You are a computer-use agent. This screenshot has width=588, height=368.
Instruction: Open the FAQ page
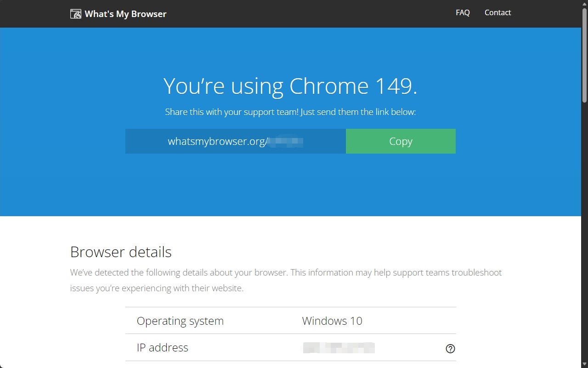[x=463, y=13]
